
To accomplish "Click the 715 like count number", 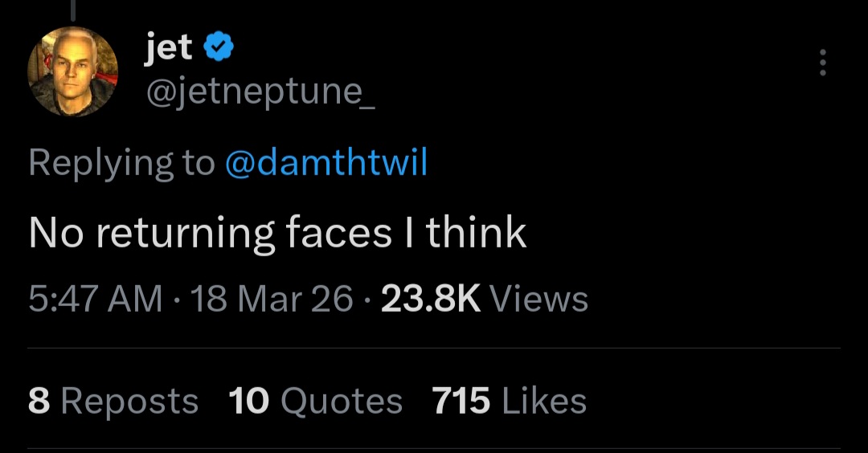I will (x=461, y=401).
